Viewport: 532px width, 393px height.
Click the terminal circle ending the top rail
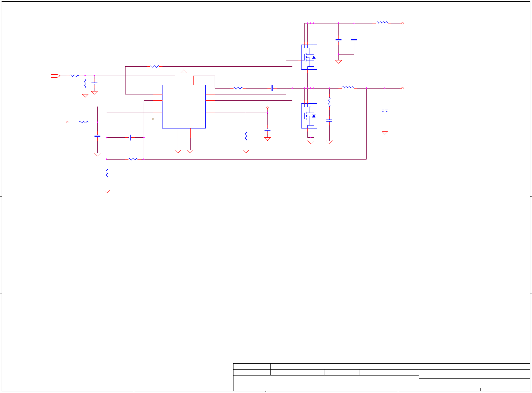pyautogui.click(x=403, y=23)
